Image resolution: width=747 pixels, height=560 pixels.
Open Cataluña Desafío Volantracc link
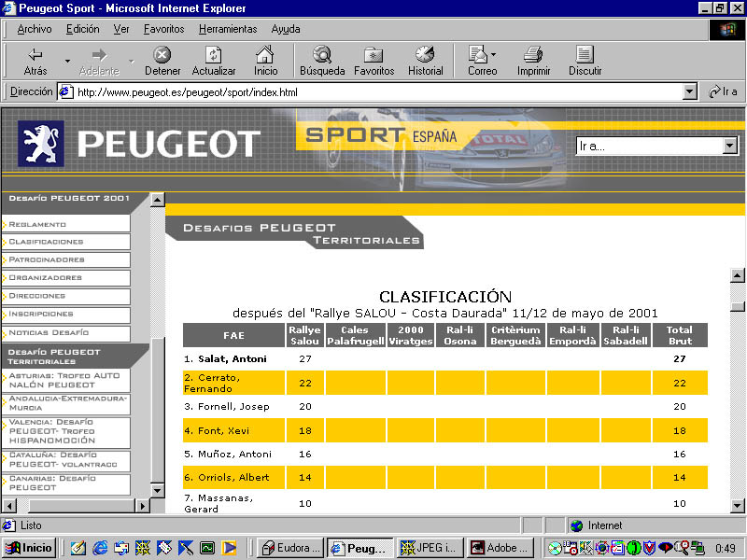pyautogui.click(x=66, y=460)
